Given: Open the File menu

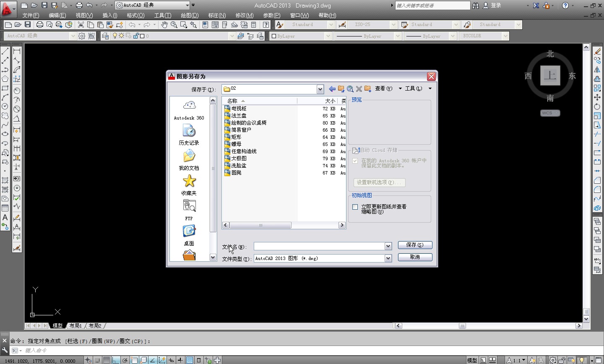Looking at the screenshot, I should point(31,15).
